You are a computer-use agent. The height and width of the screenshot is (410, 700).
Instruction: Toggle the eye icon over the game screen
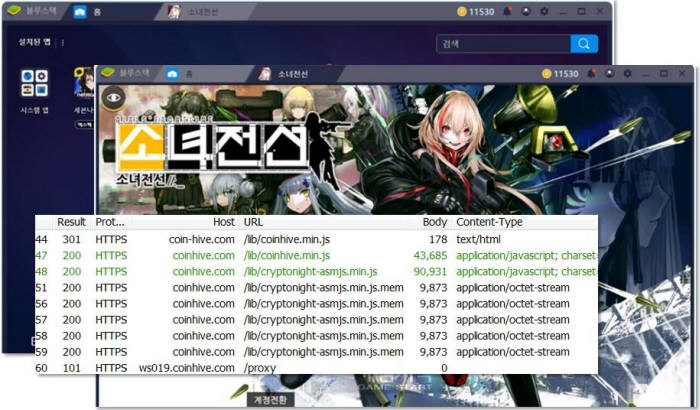(113, 97)
